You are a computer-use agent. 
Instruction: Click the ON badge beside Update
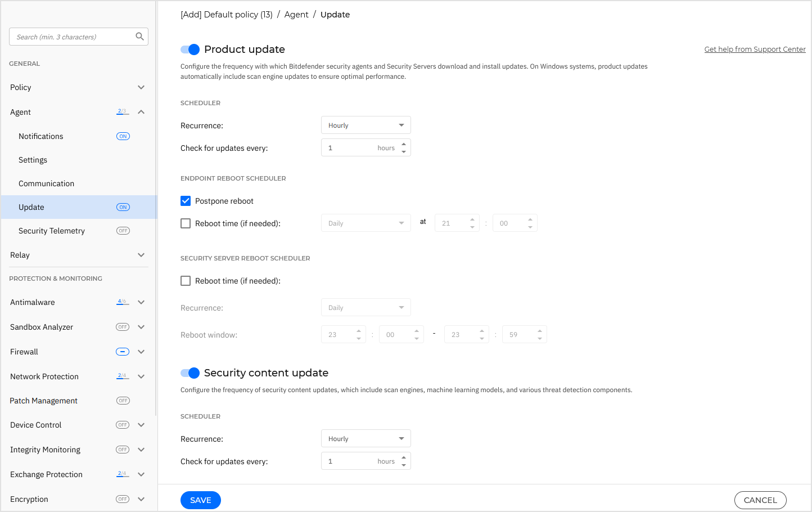tap(123, 206)
